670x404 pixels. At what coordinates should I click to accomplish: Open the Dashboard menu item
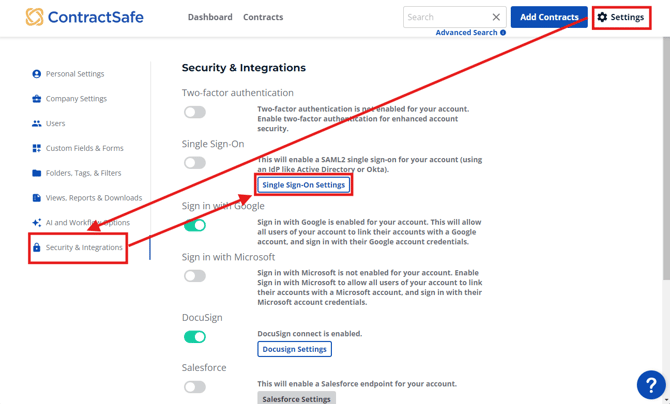tap(210, 17)
